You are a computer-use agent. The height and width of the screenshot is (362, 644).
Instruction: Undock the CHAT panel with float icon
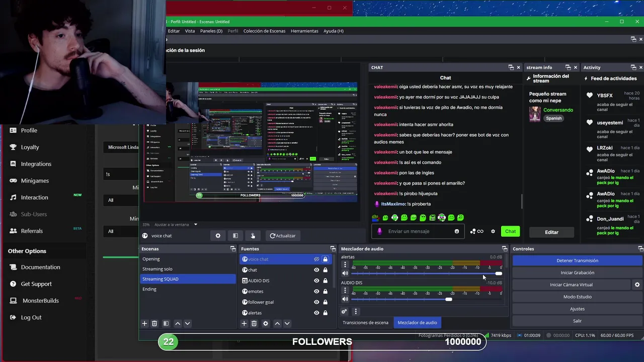pos(511,67)
